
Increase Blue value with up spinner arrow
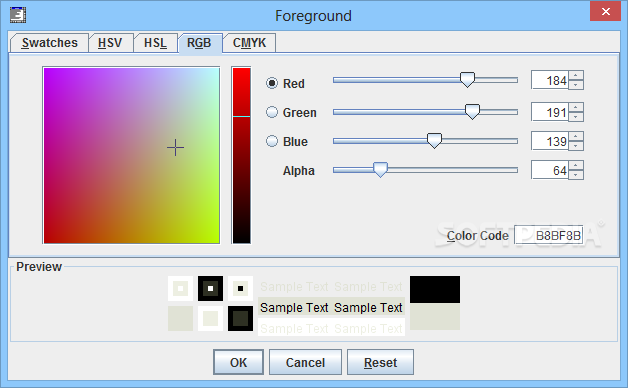point(576,136)
